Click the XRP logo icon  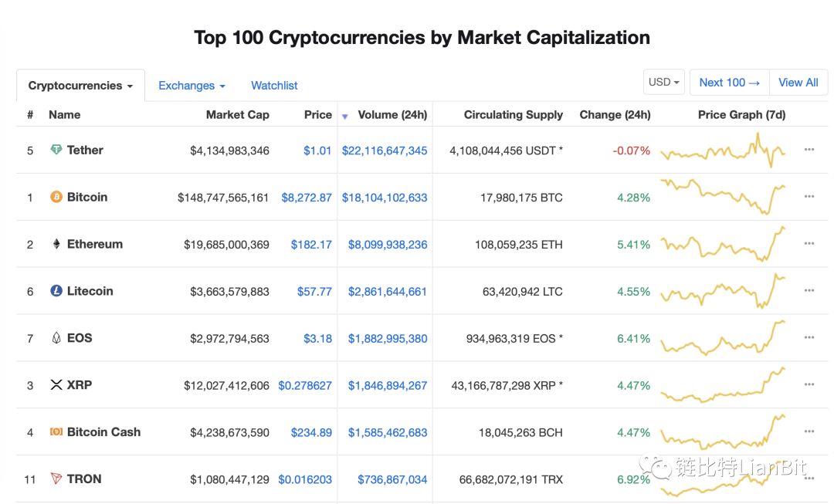pyautogui.click(x=56, y=385)
